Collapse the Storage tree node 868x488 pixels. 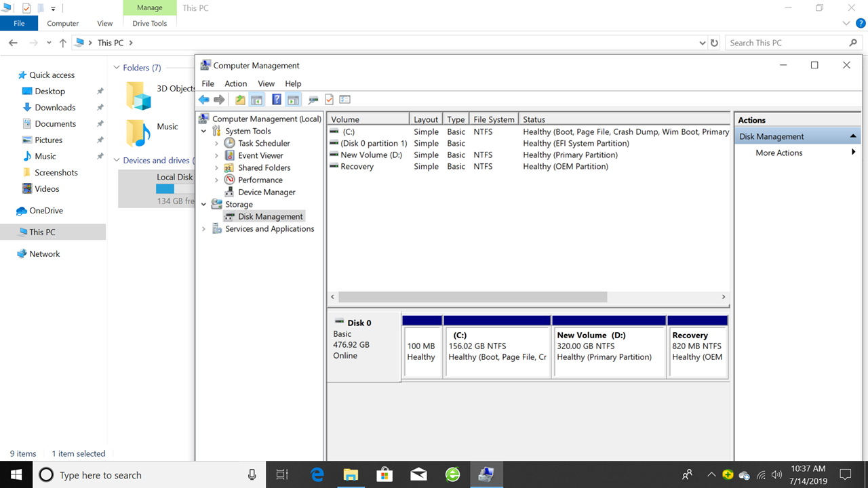pyautogui.click(x=204, y=205)
